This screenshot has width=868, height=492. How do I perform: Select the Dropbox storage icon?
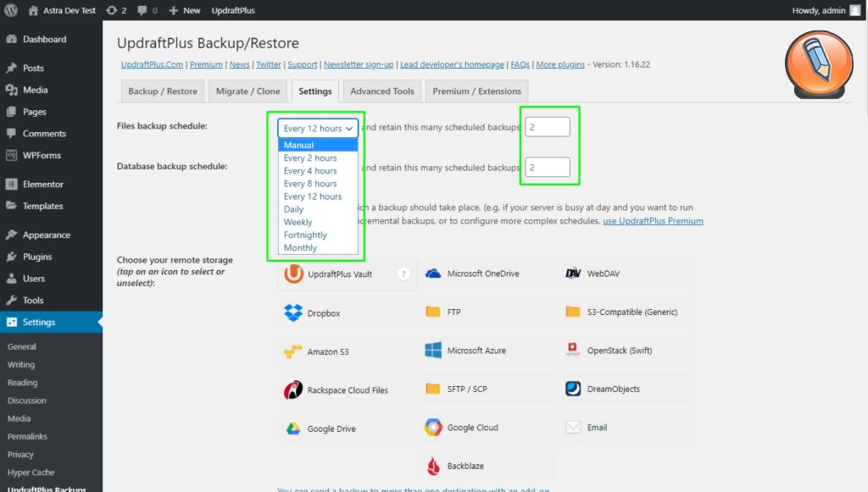pyautogui.click(x=293, y=312)
